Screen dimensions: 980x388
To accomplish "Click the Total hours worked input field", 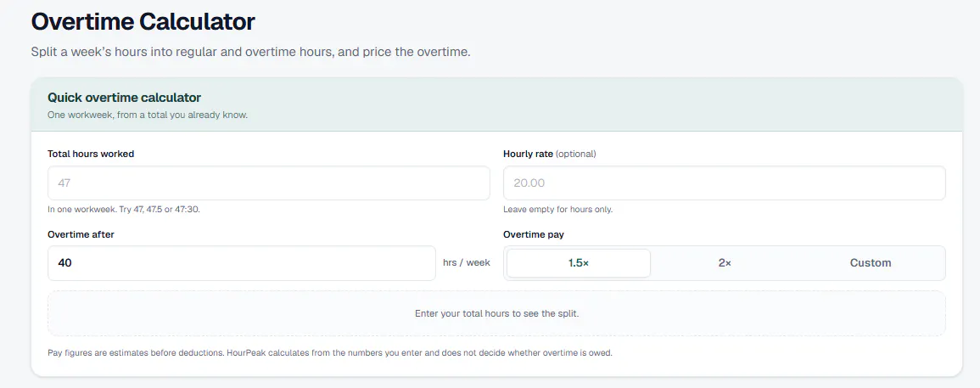I will click(269, 183).
